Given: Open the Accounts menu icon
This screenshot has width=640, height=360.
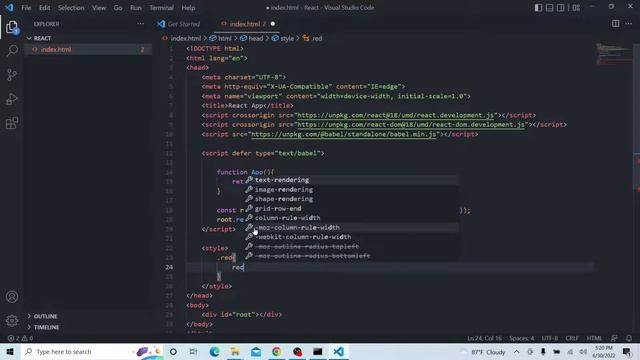Looking at the screenshot, I should 12,297.
